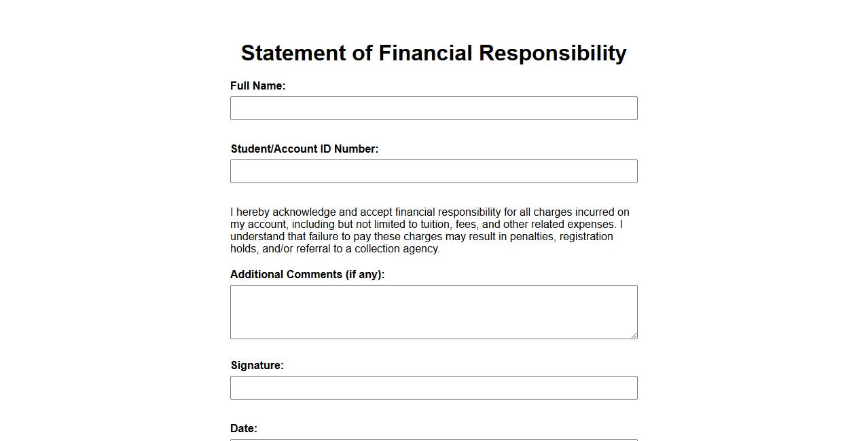
Task: Click the Full Name input field
Action: point(433,109)
